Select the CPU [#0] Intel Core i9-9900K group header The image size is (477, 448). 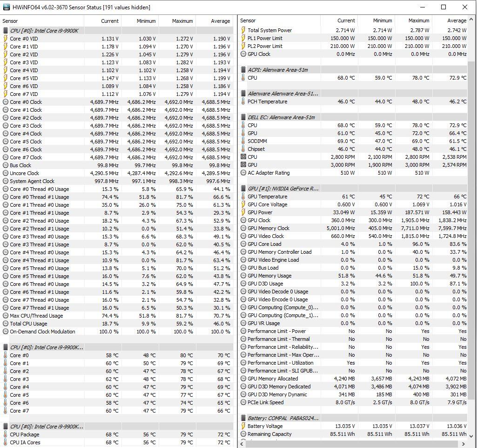coord(44,31)
